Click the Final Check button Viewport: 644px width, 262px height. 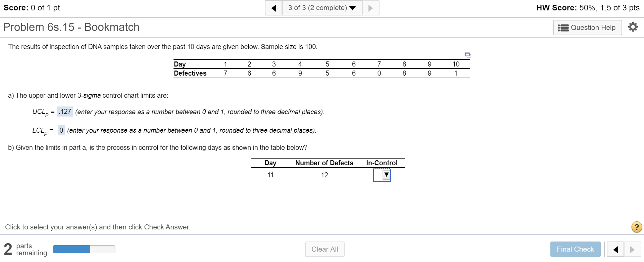[x=575, y=249]
